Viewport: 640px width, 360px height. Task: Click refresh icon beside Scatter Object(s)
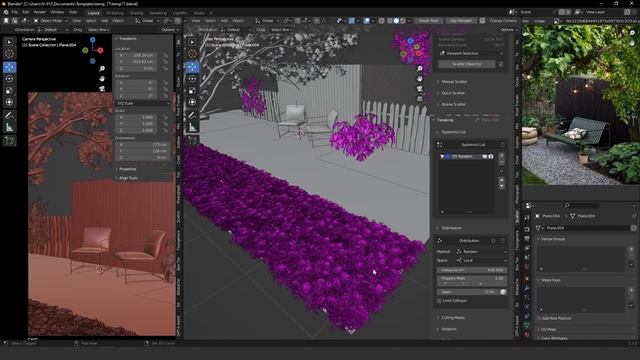[501, 64]
